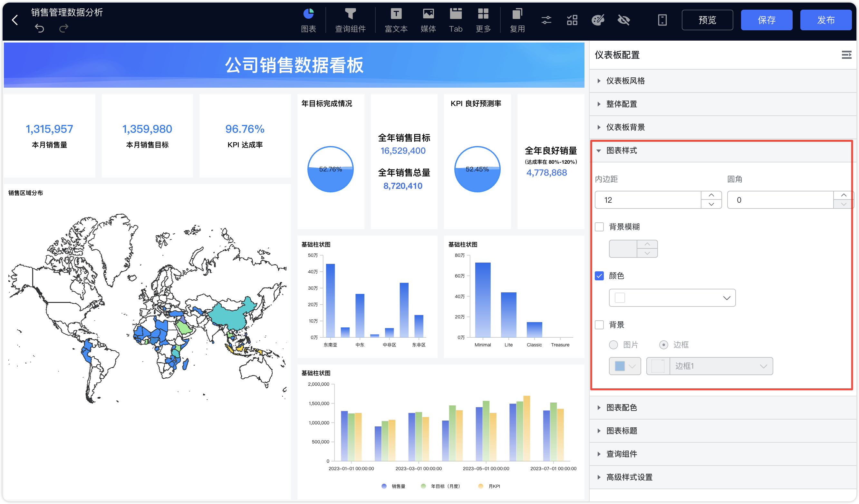The image size is (859, 504).
Task: Select the 图片 radio option
Action: (613, 345)
